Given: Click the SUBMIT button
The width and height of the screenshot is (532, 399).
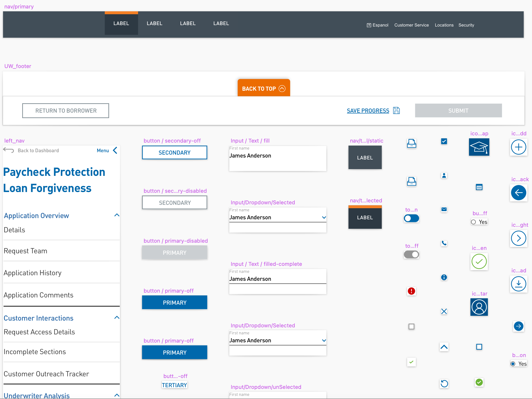Looking at the screenshot, I should (x=458, y=111).
